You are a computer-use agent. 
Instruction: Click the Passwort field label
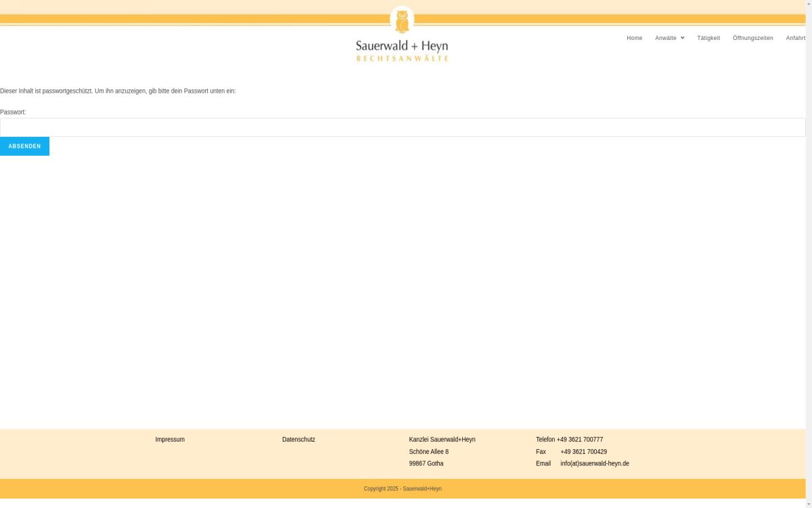(13, 112)
